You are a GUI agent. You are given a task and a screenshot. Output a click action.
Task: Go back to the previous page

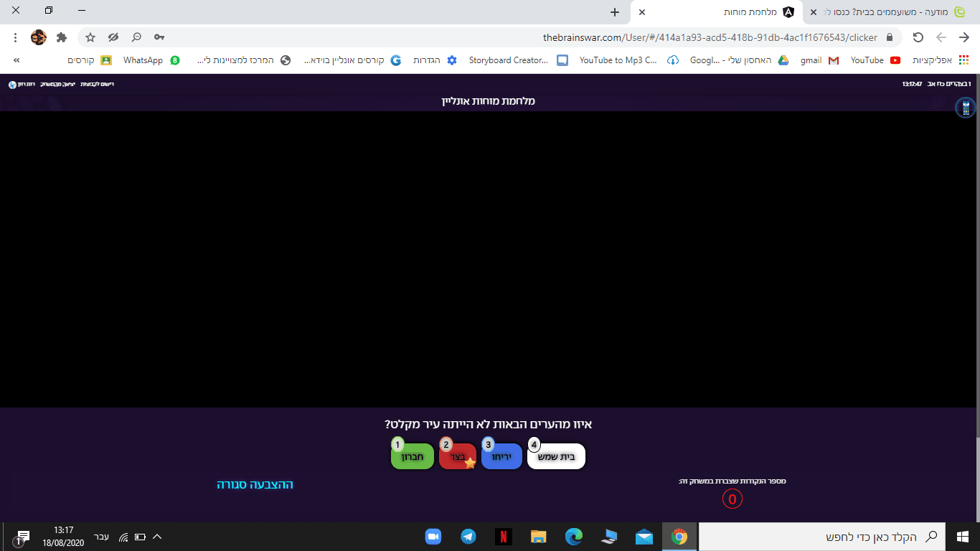(x=964, y=37)
